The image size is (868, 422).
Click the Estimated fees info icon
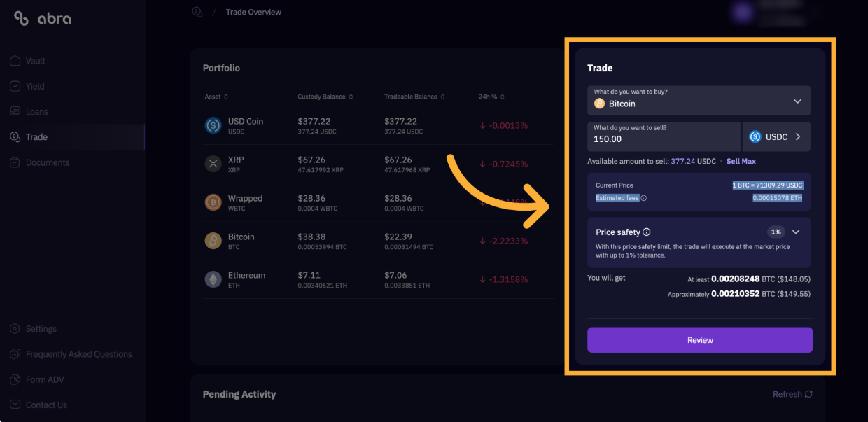pos(644,198)
